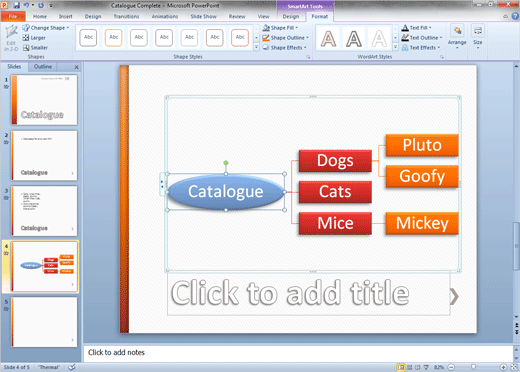
Task: Click the Undo icon in quick access toolbar
Action: pyautogui.click(x=26, y=5)
